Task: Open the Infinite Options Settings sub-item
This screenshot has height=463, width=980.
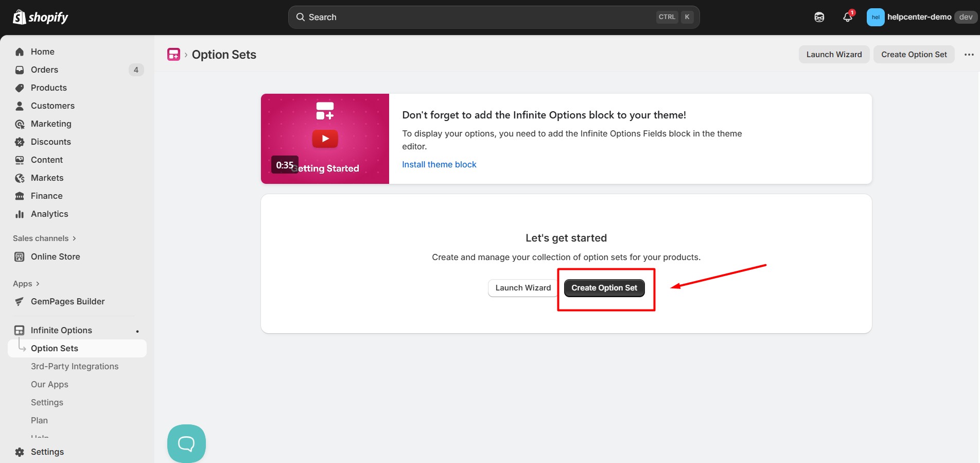Action: (x=47, y=402)
